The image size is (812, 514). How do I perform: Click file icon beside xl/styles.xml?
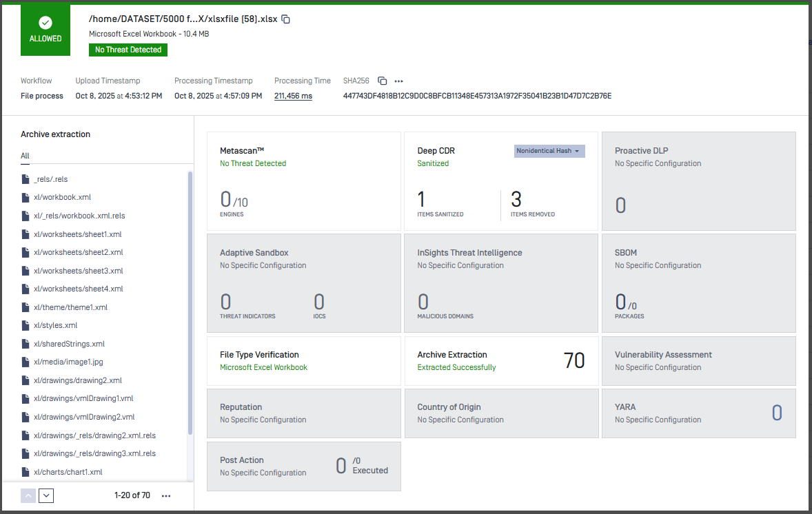pyautogui.click(x=26, y=325)
